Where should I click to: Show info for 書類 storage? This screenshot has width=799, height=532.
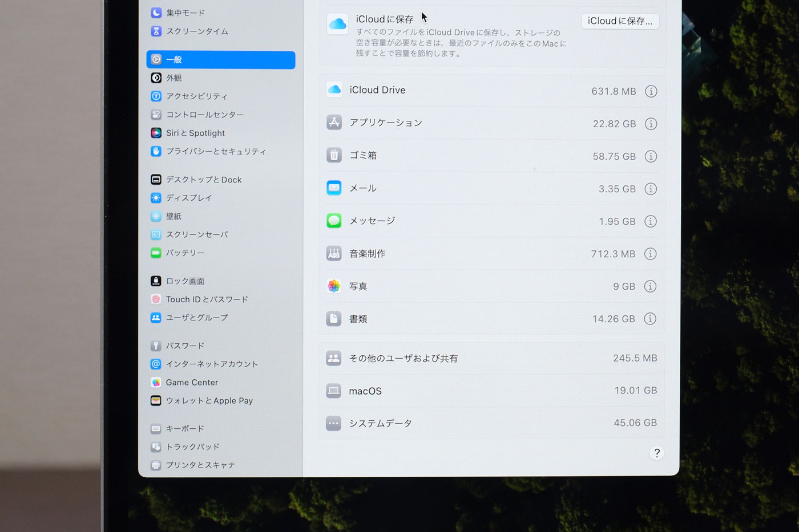point(650,319)
